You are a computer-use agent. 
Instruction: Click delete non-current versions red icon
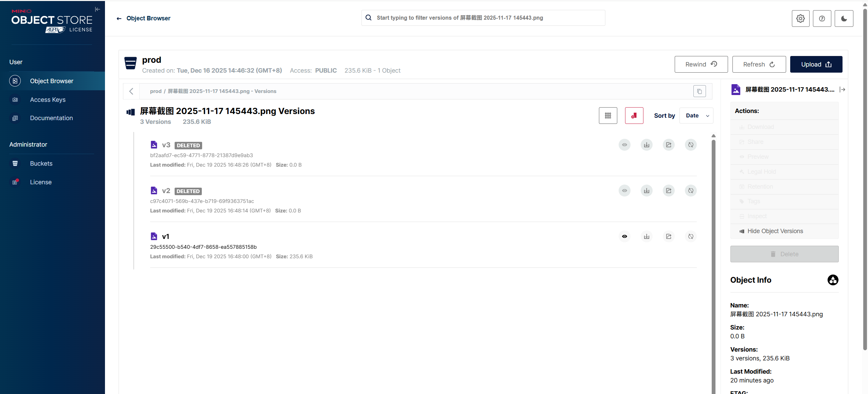coord(634,116)
